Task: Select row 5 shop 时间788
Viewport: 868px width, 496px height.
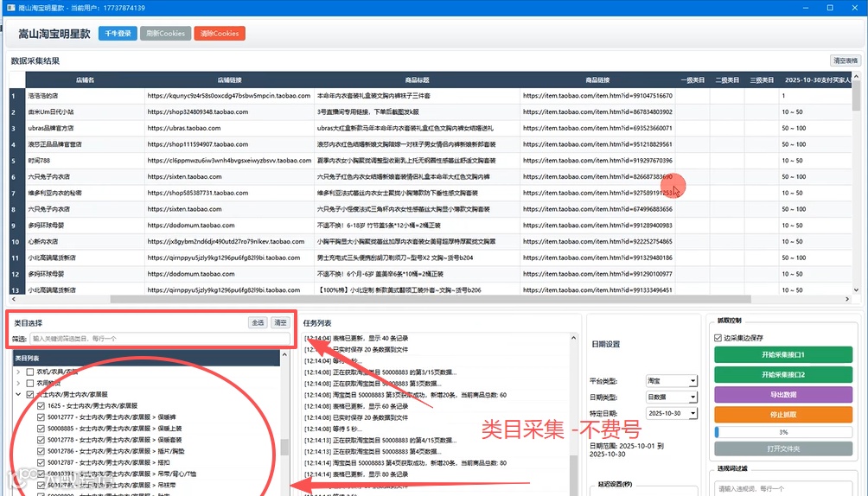Action: 86,161
